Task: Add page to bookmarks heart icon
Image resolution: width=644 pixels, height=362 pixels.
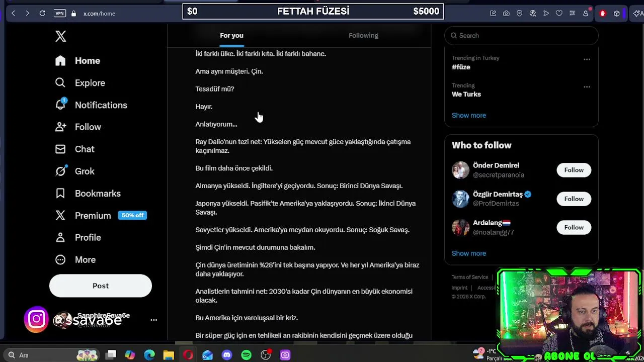Action: pyautogui.click(x=559, y=14)
